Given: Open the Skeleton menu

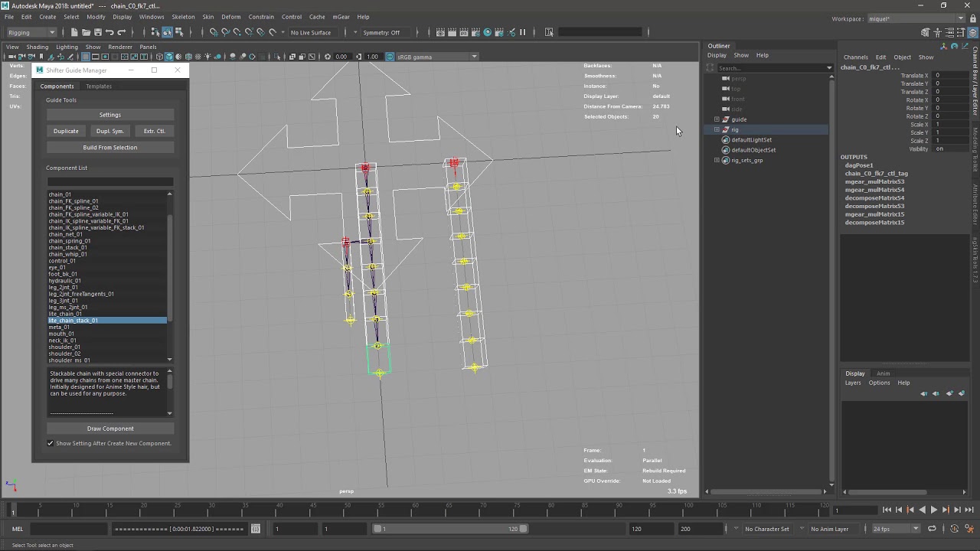Looking at the screenshot, I should pos(183,17).
